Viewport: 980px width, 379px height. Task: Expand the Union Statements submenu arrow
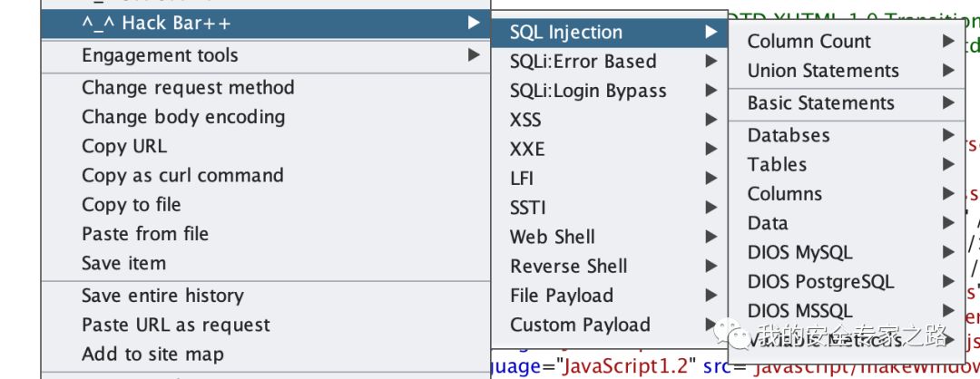pyautogui.click(x=949, y=71)
